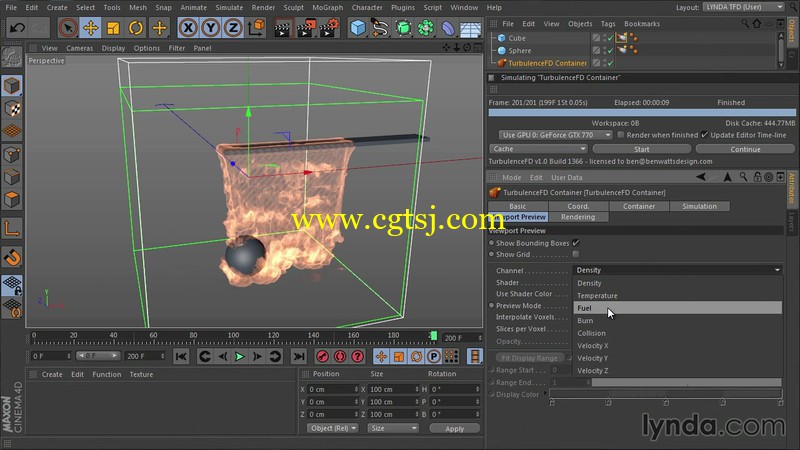Click the current frame 0 F field

click(51, 356)
